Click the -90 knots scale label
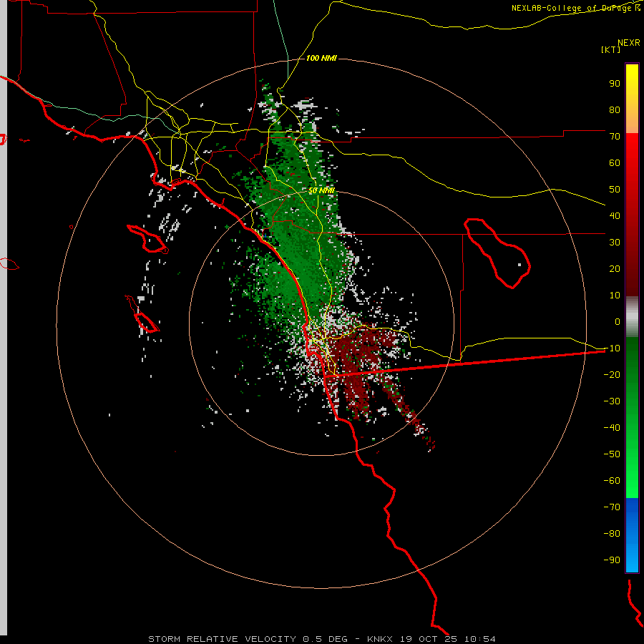The height and width of the screenshot is (644, 644). click(x=612, y=560)
